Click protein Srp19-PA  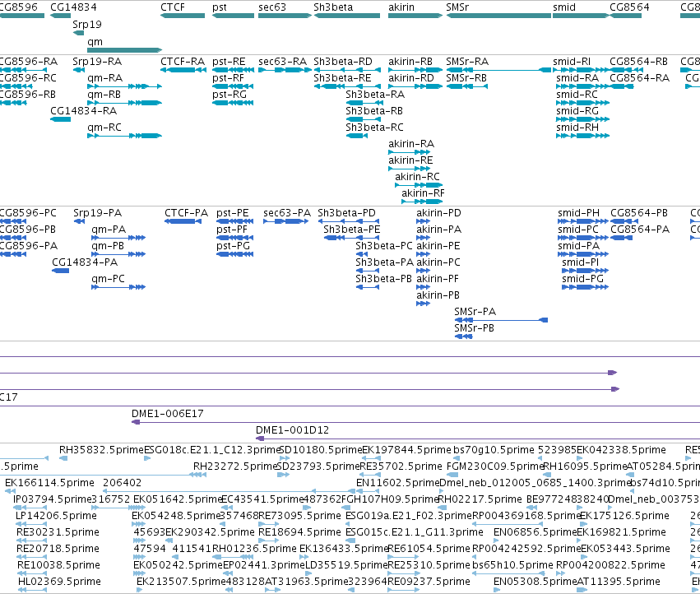pyautogui.click(x=80, y=221)
